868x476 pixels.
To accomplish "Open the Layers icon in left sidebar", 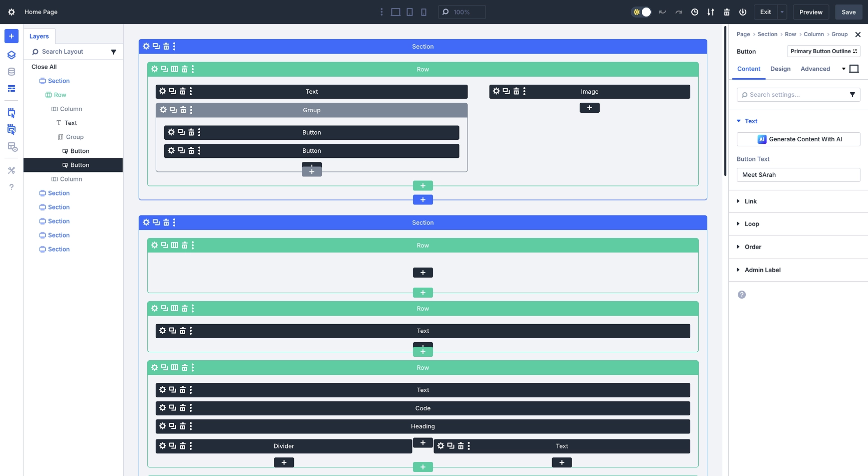I will (x=12, y=55).
